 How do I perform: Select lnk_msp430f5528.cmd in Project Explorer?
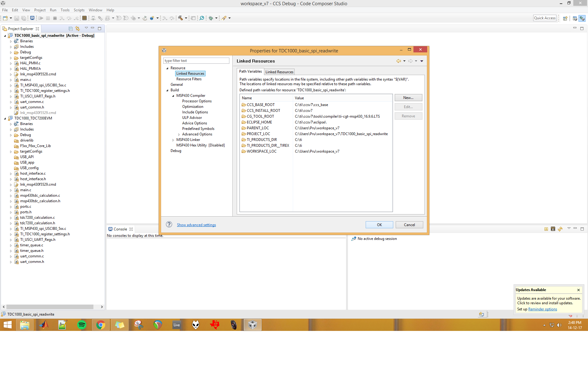point(38,74)
